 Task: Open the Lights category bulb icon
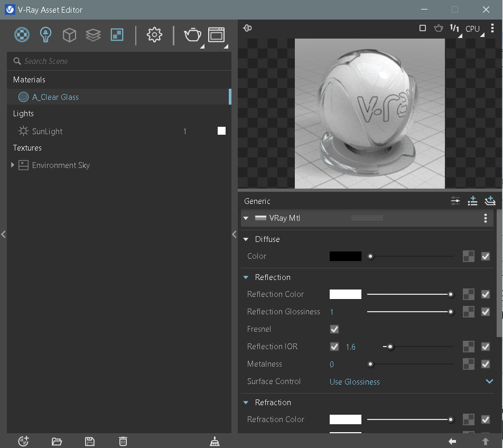[x=45, y=35]
